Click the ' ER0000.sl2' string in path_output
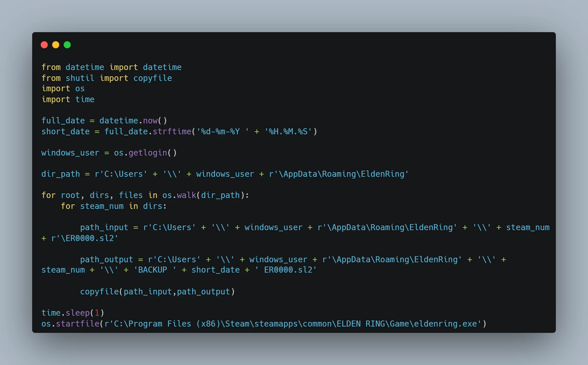The height and width of the screenshot is (365, 588). (286, 270)
